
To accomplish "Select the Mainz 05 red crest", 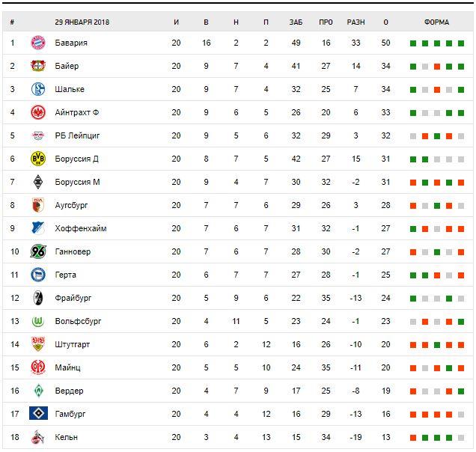I will tap(38, 367).
